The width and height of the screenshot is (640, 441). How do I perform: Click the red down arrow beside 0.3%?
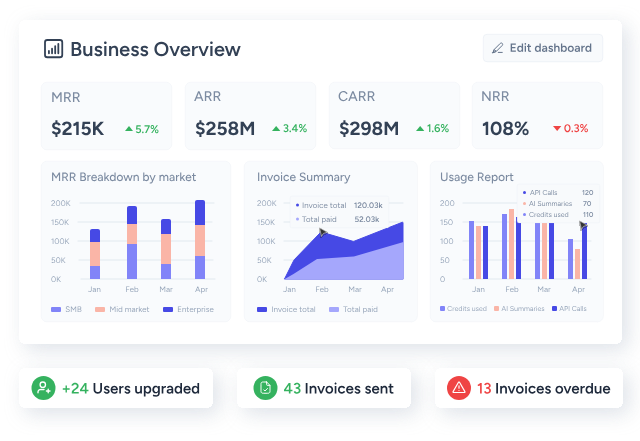click(557, 128)
